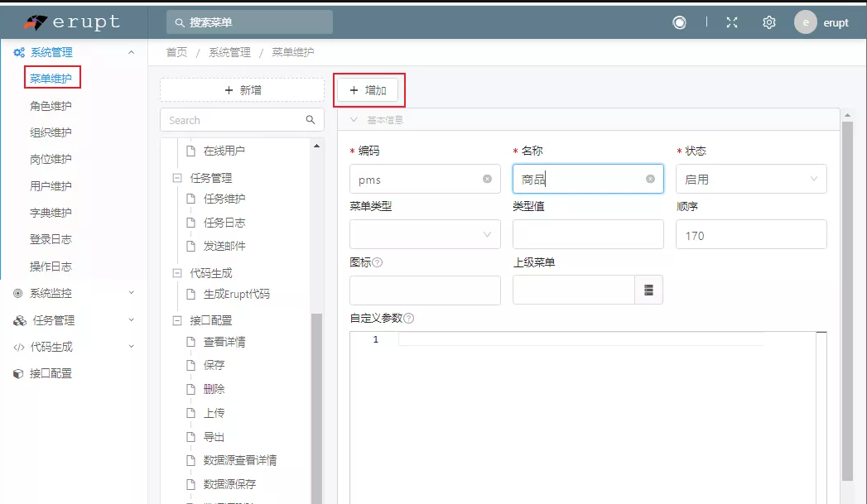Image resolution: width=867 pixels, height=504 pixels.
Task: Click the search icon in tree filter
Action: click(x=311, y=120)
